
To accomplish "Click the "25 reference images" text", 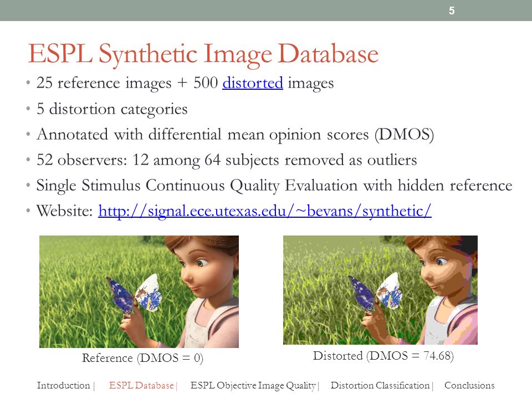I will pos(104,83).
